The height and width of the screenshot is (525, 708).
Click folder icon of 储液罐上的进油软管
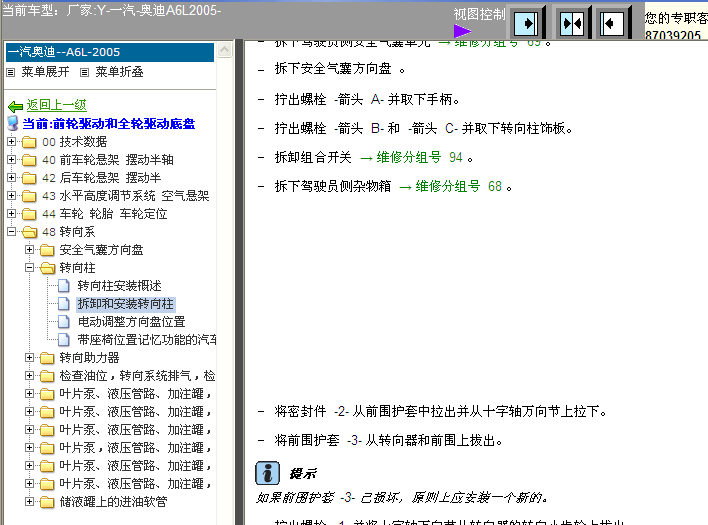click(47, 502)
